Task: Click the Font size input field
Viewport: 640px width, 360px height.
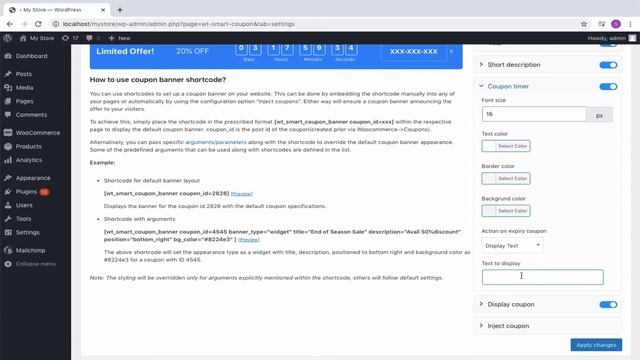Action: pyautogui.click(x=534, y=114)
